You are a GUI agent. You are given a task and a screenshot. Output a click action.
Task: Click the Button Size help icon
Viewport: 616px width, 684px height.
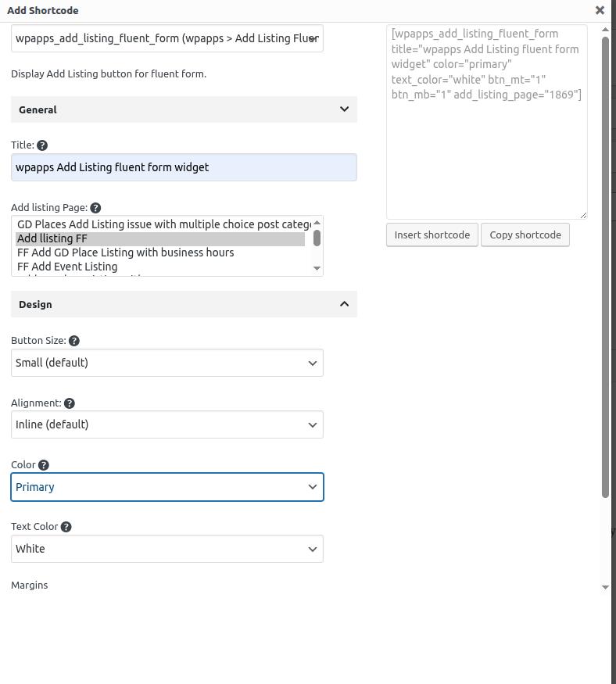pos(74,341)
